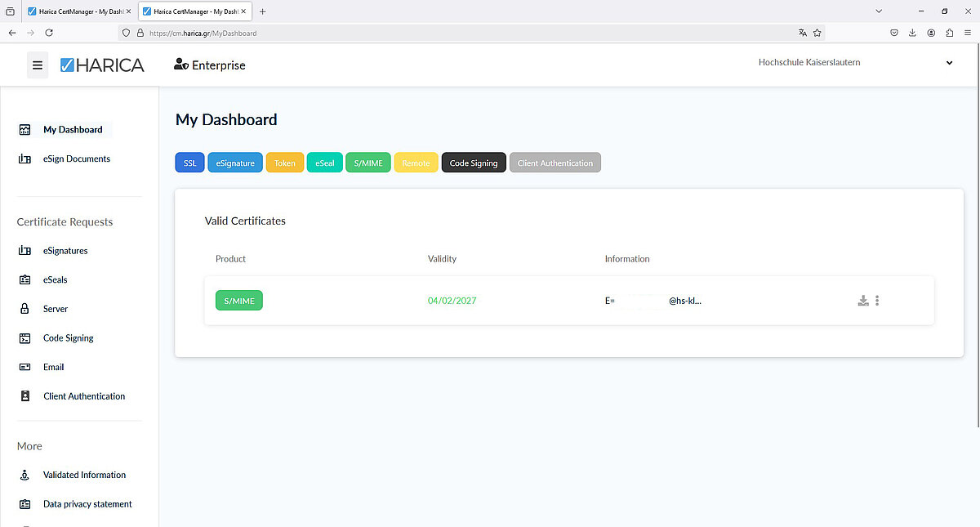This screenshot has width=980, height=527.
Task: Bookmark this page with the star icon
Action: point(817,33)
